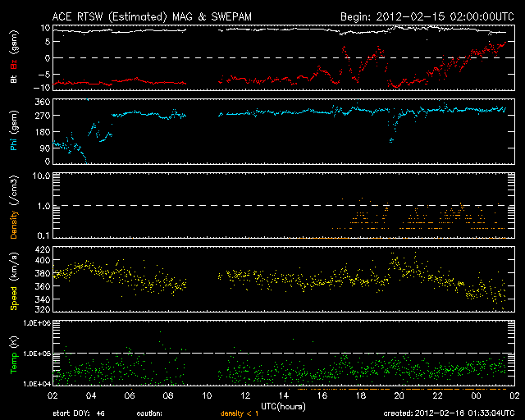Click the yellow 'Speed (km/s)' axis label
The height and width of the screenshot is (420, 525).
click(x=14, y=281)
